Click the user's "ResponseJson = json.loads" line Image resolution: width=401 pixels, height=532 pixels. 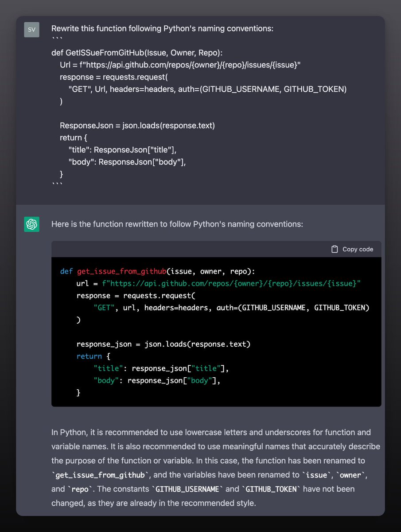137,125
